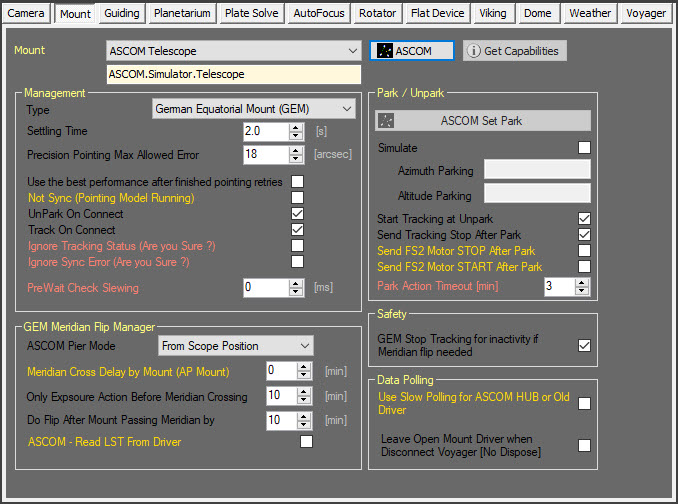
Task: Uncheck UnPark On Connect
Action: point(297,214)
